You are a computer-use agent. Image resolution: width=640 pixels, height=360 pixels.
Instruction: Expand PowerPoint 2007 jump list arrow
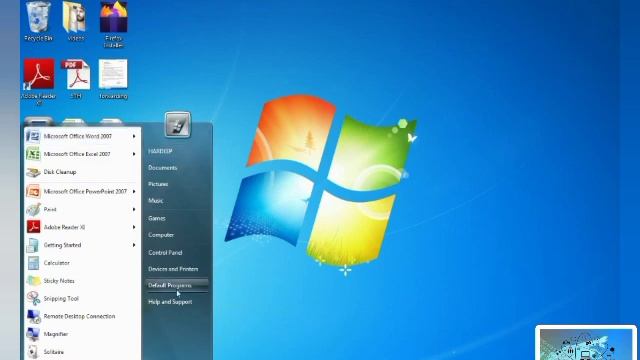134,191
